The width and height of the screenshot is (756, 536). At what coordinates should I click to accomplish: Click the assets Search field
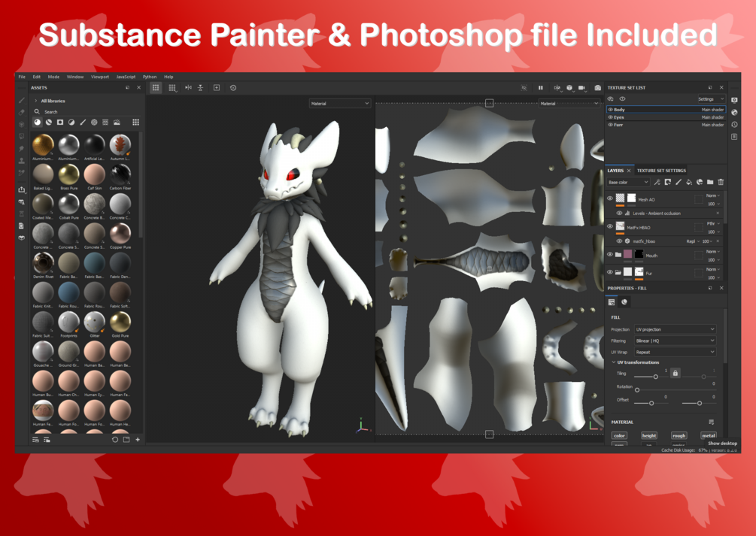tap(87, 112)
